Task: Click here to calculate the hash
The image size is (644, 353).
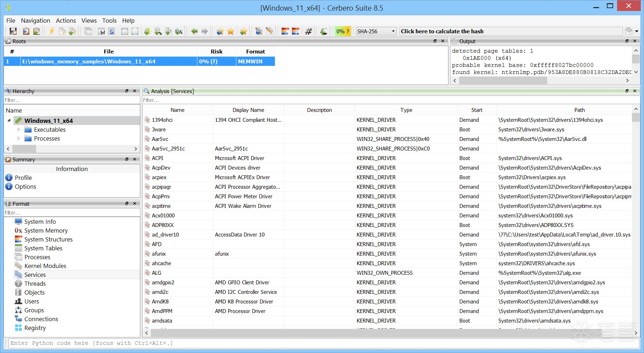Action: click(x=511, y=31)
